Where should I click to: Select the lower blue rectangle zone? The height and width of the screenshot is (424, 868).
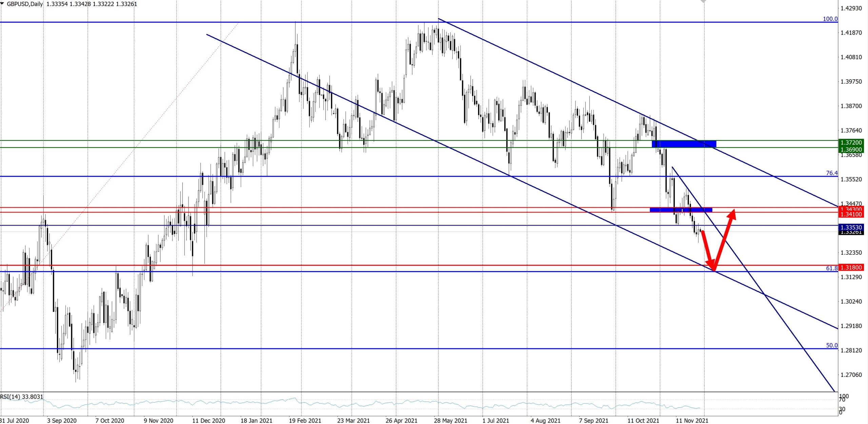(x=680, y=210)
